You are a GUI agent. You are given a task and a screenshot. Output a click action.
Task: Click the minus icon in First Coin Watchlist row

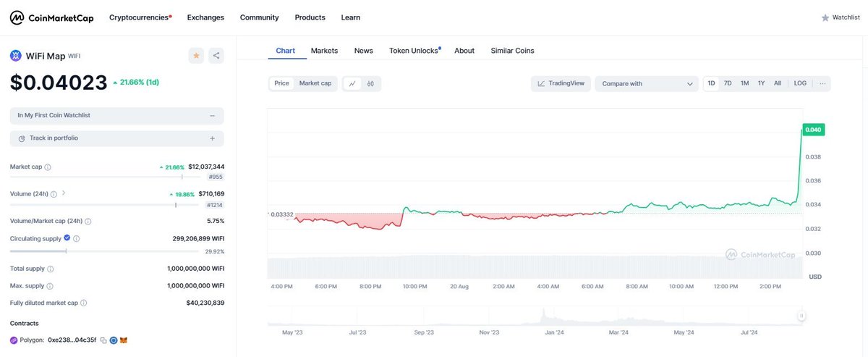pyautogui.click(x=212, y=116)
